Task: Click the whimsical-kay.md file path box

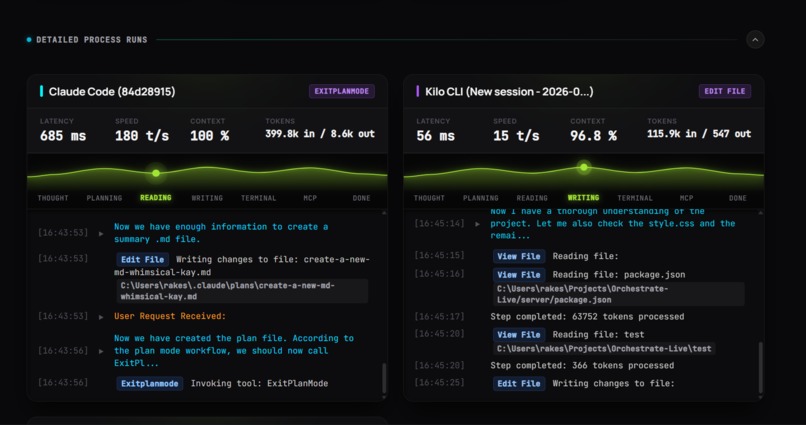Action: pos(242,291)
